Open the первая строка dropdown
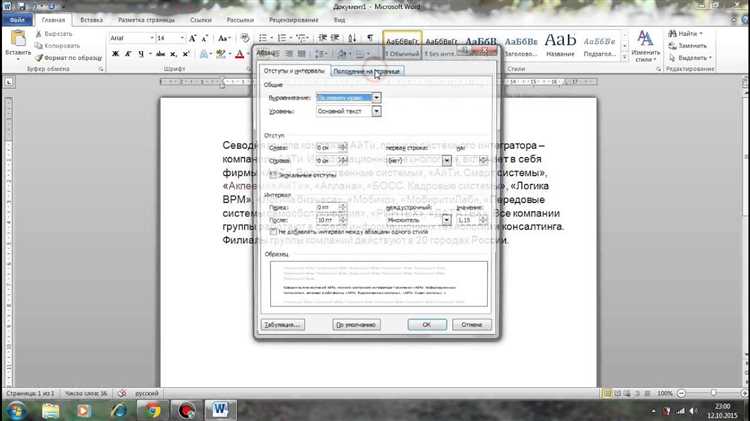Image resolution: width=750 pixels, height=421 pixels. (x=446, y=161)
